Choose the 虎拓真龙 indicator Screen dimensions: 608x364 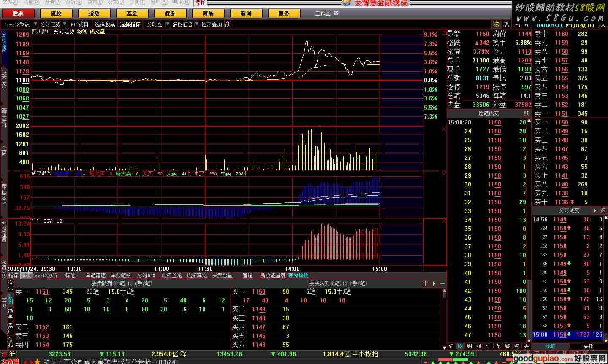click(197, 275)
